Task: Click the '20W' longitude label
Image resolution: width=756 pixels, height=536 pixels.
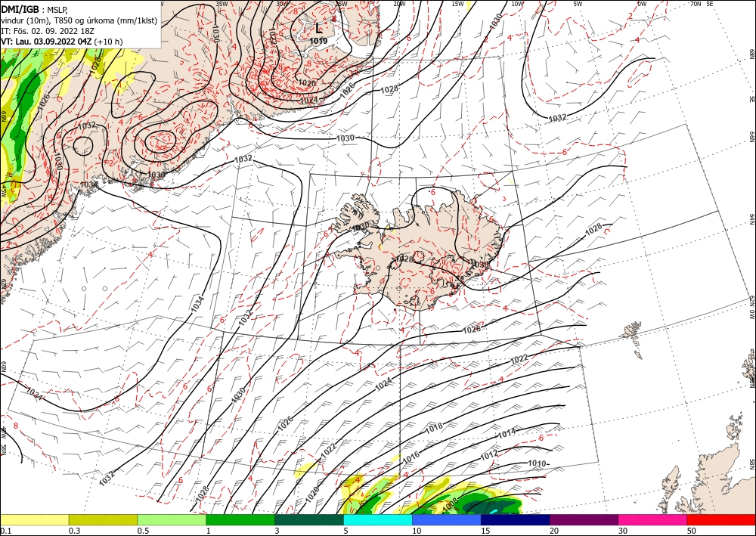Action: tap(398, 4)
